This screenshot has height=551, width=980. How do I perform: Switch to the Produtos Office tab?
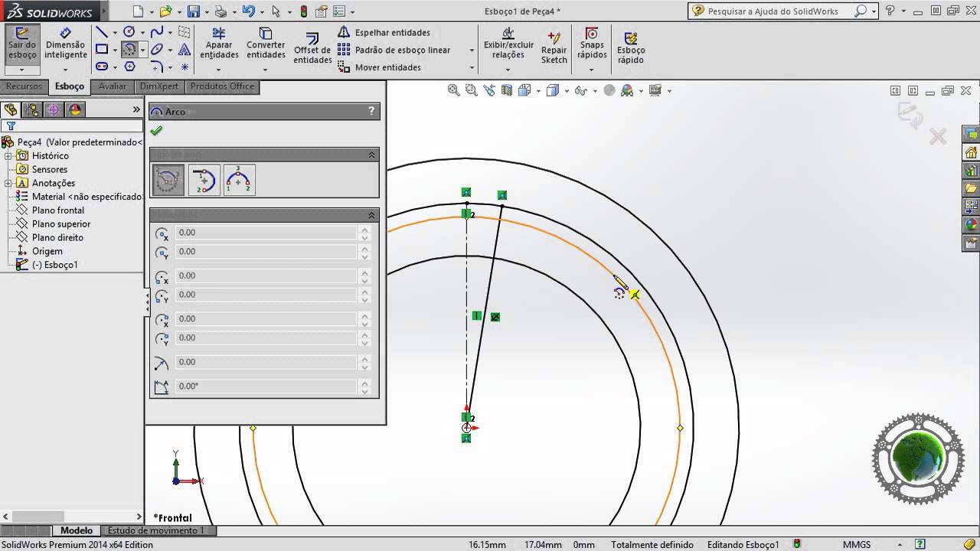(222, 86)
